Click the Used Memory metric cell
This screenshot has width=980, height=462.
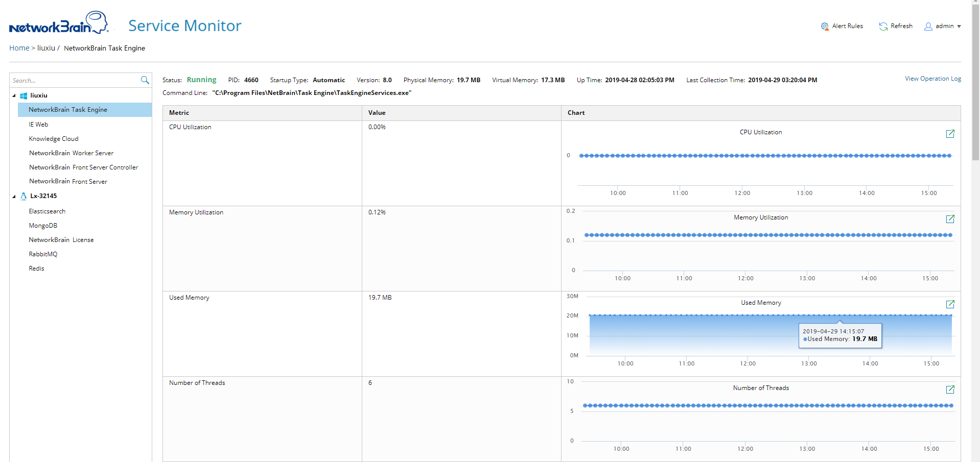click(262, 334)
